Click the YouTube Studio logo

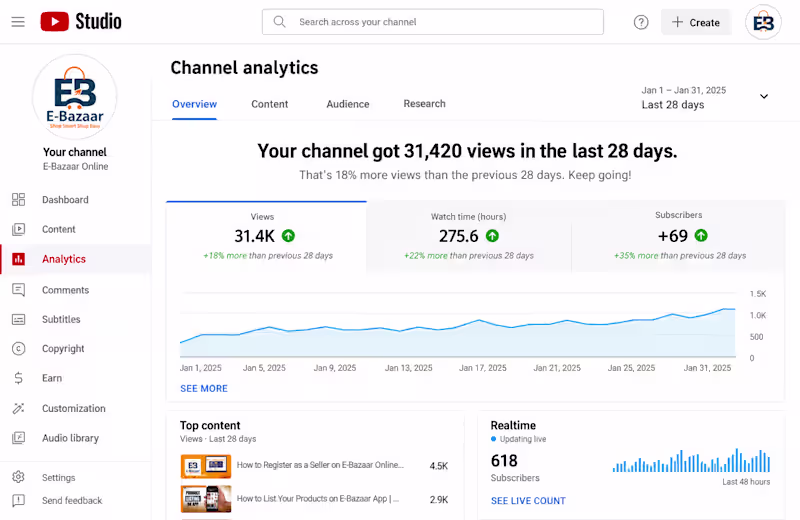(x=81, y=21)
